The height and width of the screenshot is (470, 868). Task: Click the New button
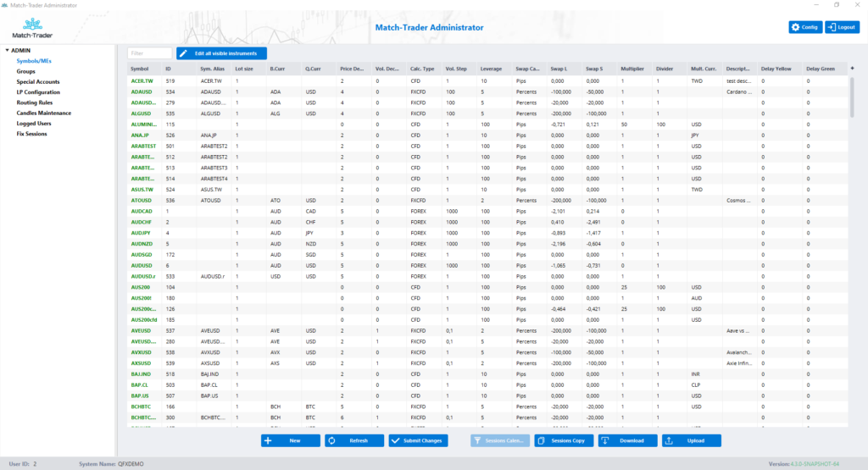point(291,440)
